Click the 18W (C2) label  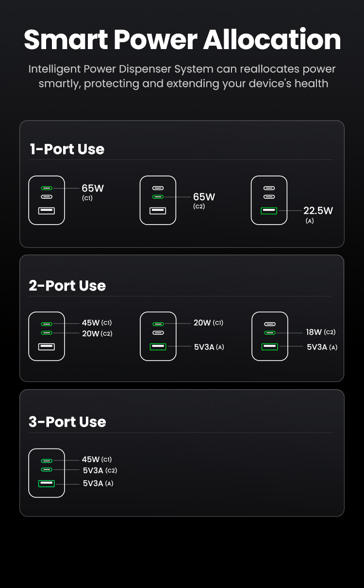click(x=321, y=332)
